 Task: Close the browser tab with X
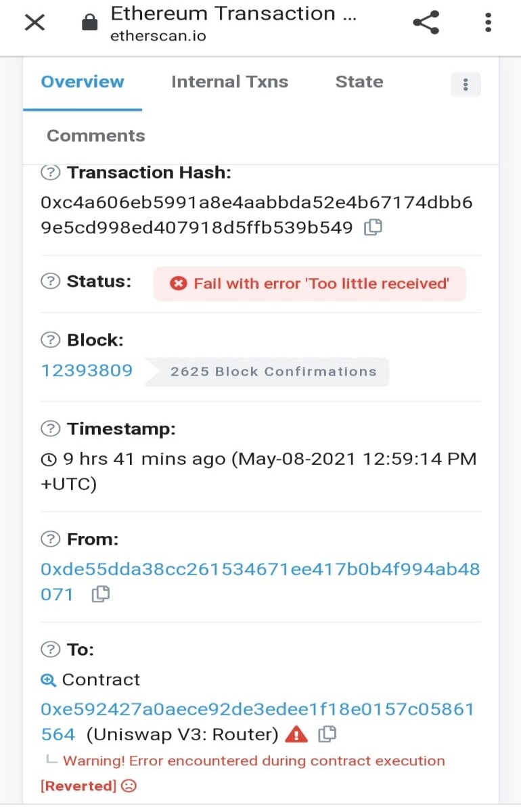point(35,23)
